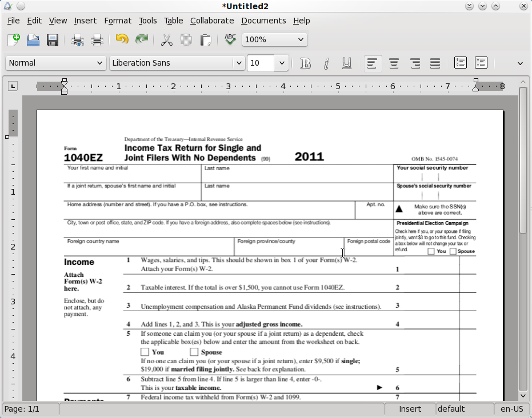Image resolution: width=532 pixels, height=418 pixels.
Task: Align text to the left
Action: point(373,63)
